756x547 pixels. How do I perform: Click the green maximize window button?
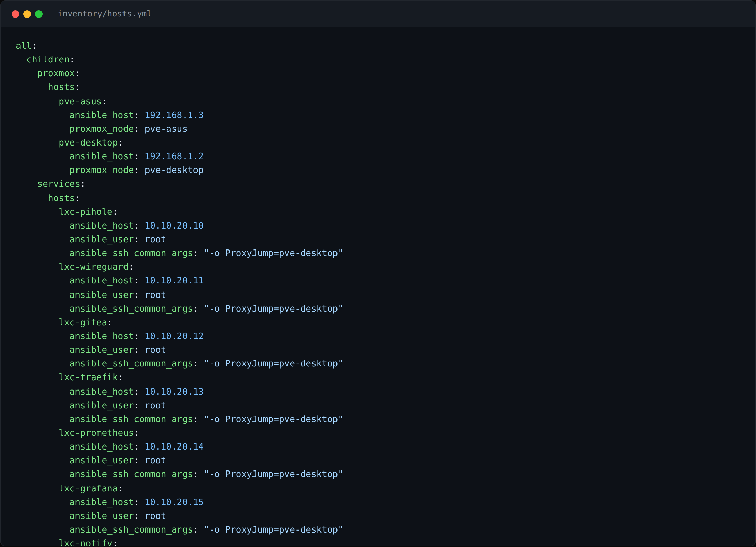coord(39,14)
